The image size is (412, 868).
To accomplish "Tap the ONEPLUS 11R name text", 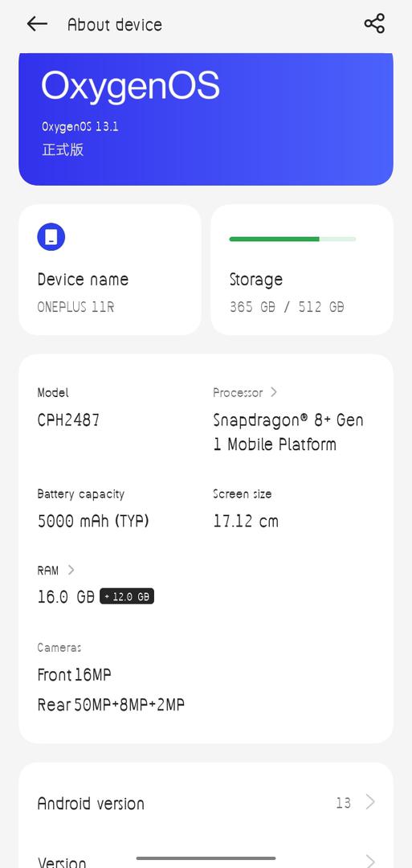I will (x=75, y=307).
